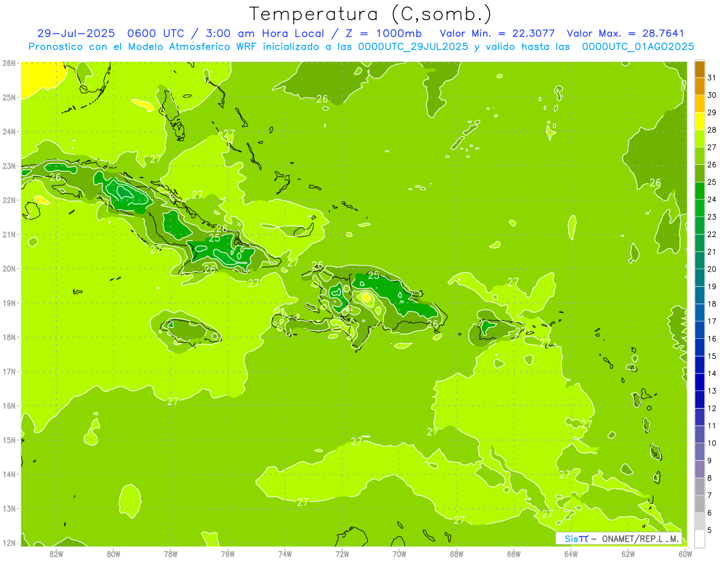Click the "20N" latitude axis label

point(9,269)
